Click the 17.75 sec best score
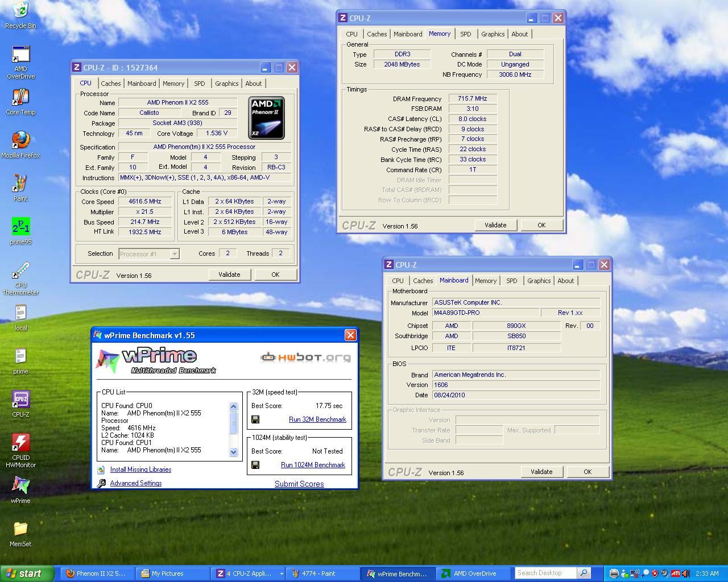Screen dimensions: 728x582 tap(329, 406)
